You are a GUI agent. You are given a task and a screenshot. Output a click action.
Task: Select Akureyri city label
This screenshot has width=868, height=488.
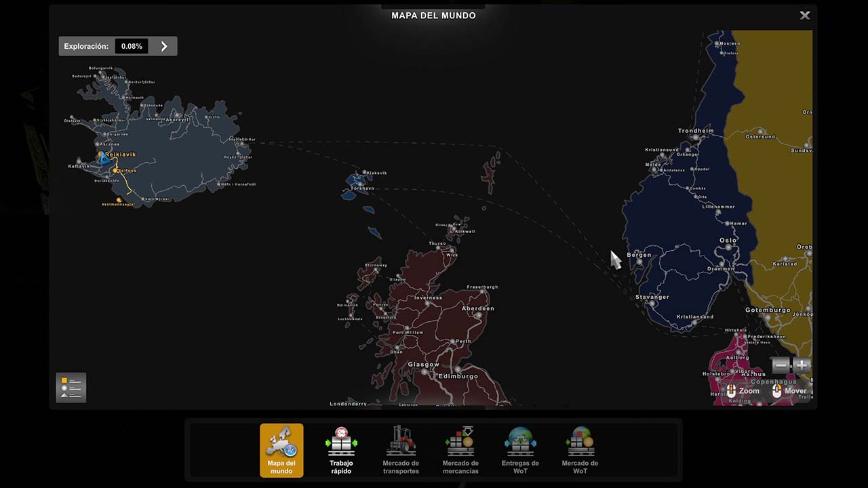pos(177,119)
